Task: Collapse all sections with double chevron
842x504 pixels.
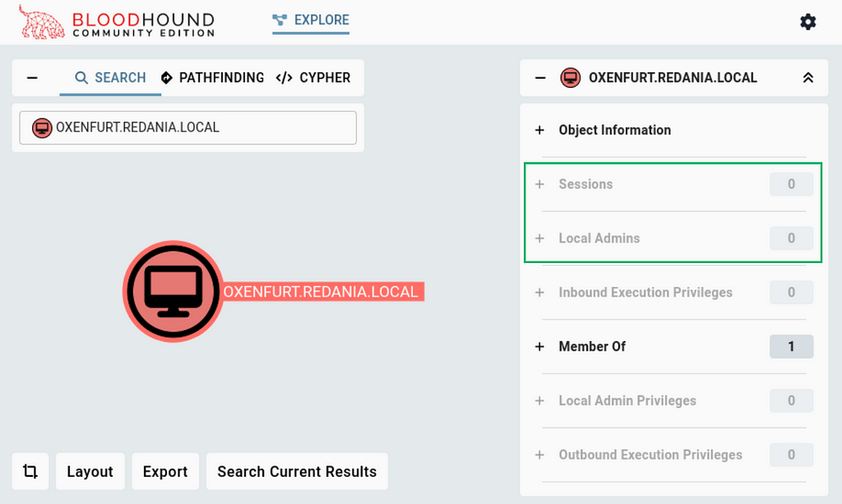Action: [807, 78]
